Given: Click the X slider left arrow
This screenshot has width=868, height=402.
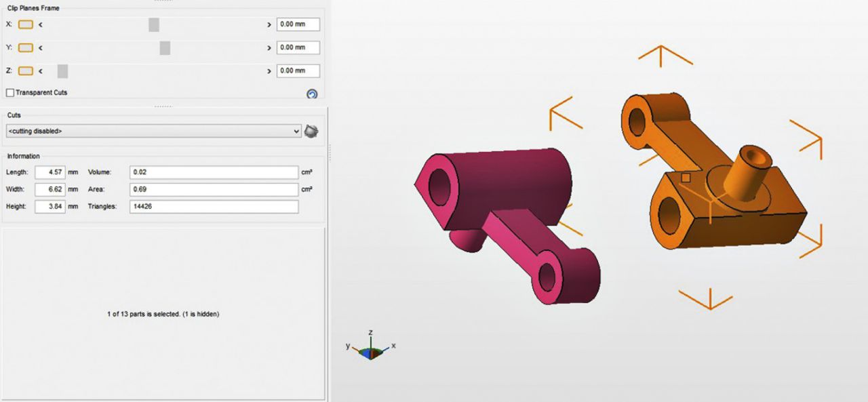Looking at the screenshot, I should [x=41, y=24].
